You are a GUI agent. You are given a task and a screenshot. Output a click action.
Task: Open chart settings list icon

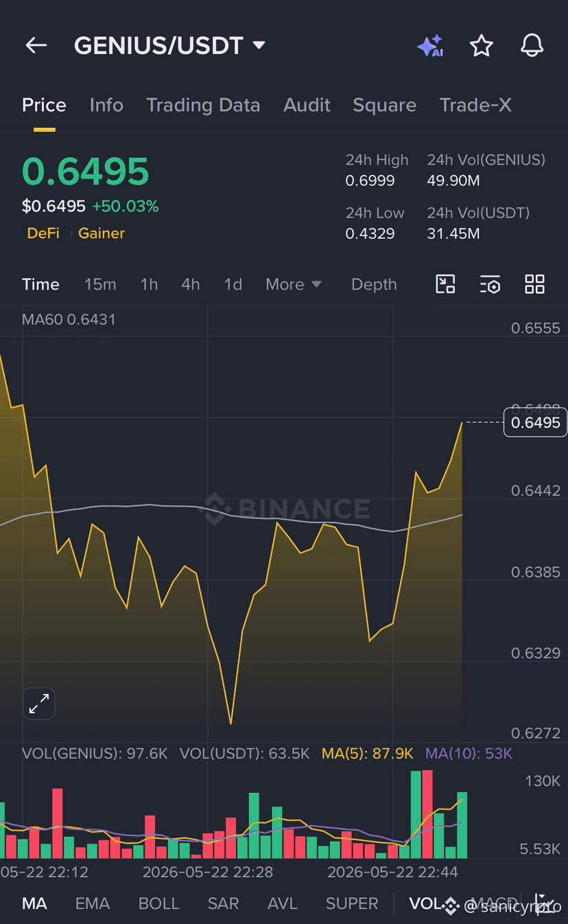tap(490, 284)
